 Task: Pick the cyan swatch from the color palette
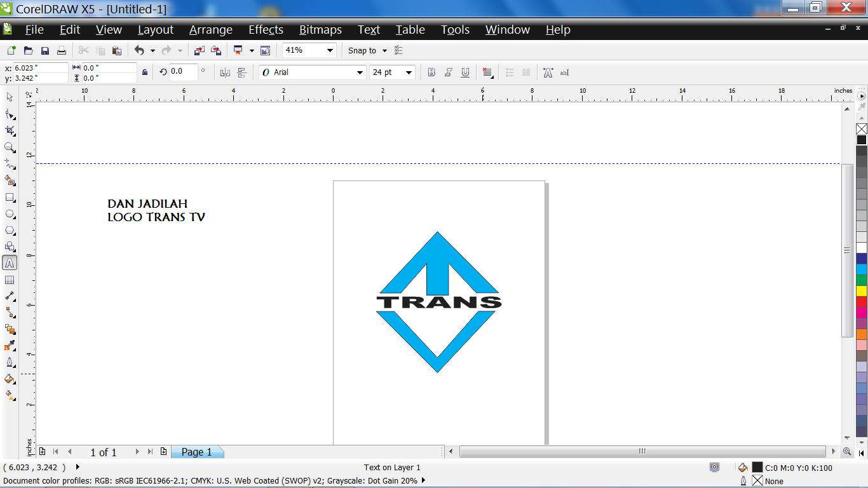tap(862, 269)
